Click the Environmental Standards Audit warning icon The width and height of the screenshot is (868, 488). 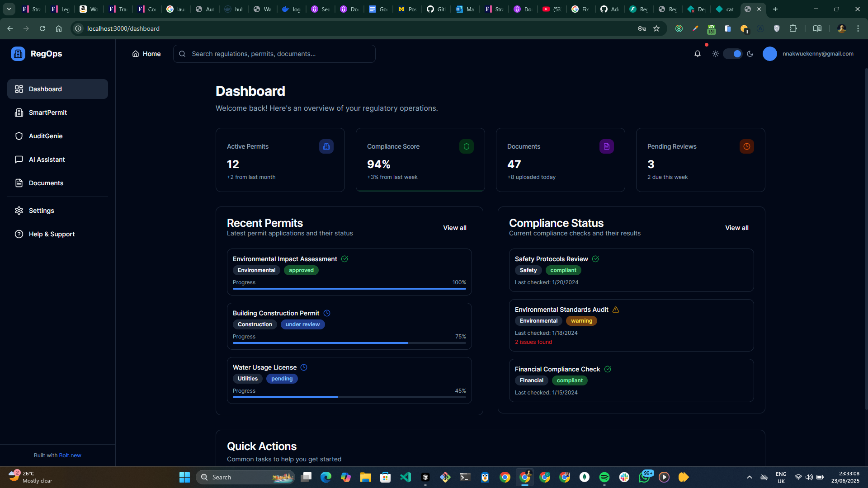coord(616,310)
